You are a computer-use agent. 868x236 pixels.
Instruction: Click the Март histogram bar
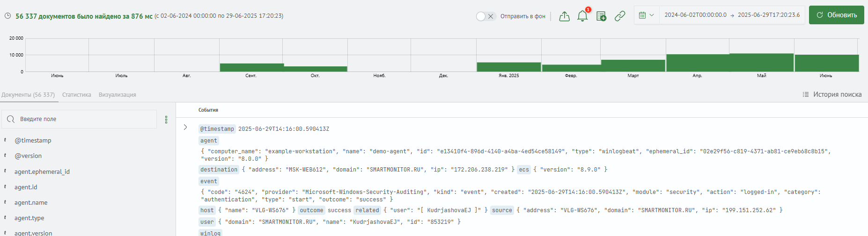coord(633,65)
